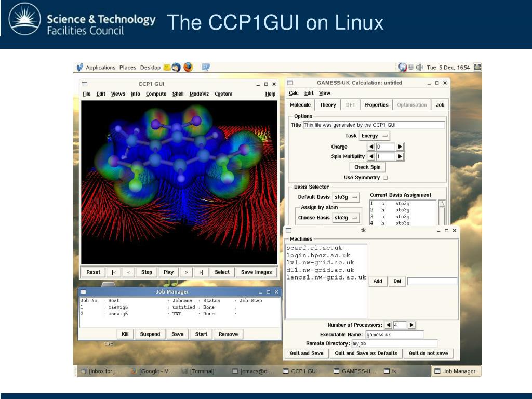532x399 pixels.
Task: Click the network globe tray icon
Action: 403,67
